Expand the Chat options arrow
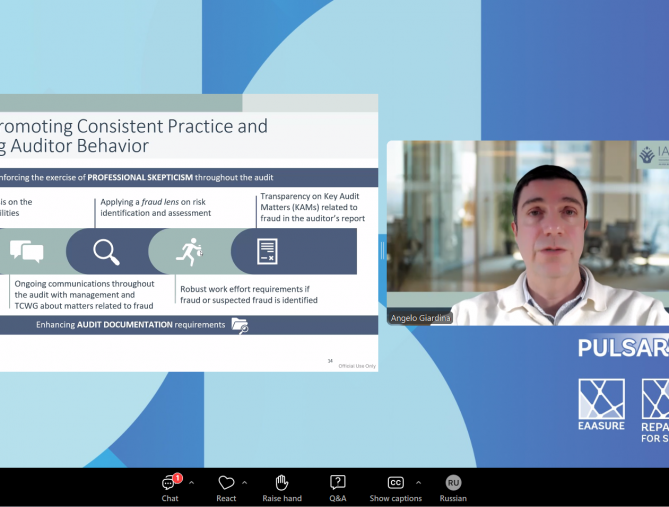669x507 pixels. pos(191,482)
